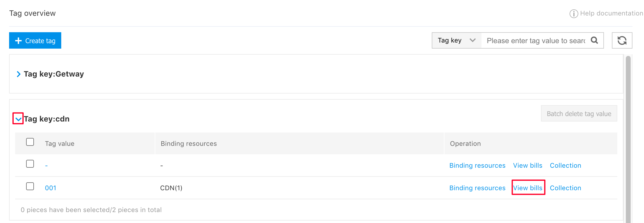The image size is (644, 223).
Task: Click View bills in the '-' row
Action: [528, 166]
